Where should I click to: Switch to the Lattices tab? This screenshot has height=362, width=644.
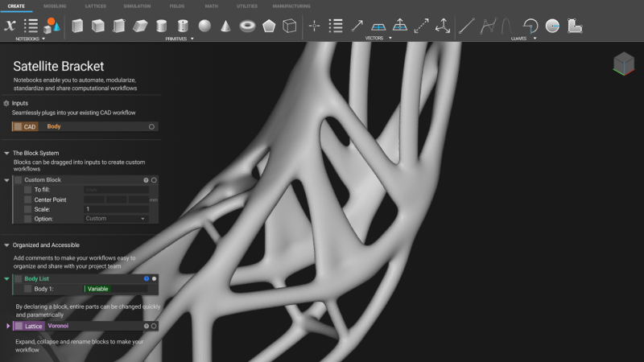[95, 6]
